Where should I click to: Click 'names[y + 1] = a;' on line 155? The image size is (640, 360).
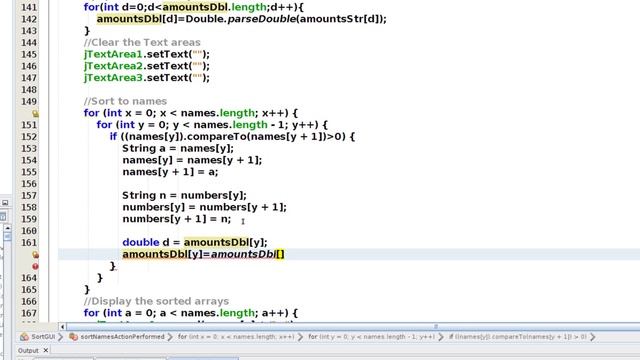click(170, 172)
